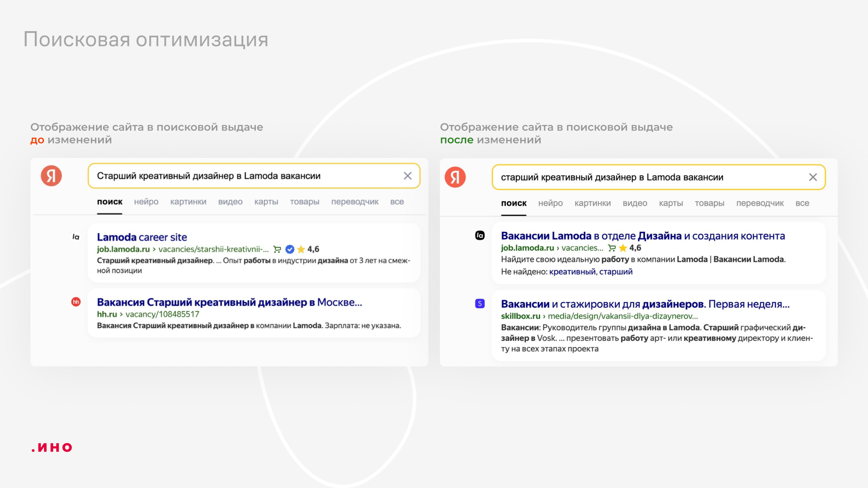Click the Skillbox favicon icon
Screen dimensions: 868x488
click(x=479, y=303)
